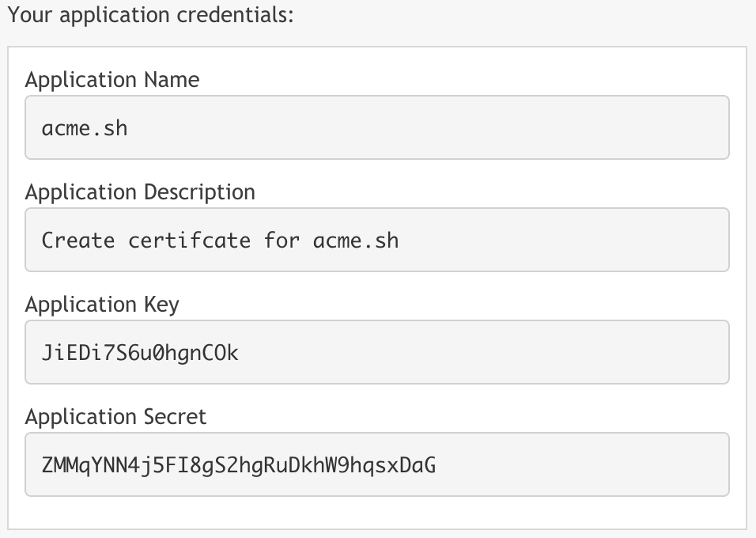Click the word "credentials:" in the heading
The width and height of the screenshot is (756, 538).
(239, 15)
